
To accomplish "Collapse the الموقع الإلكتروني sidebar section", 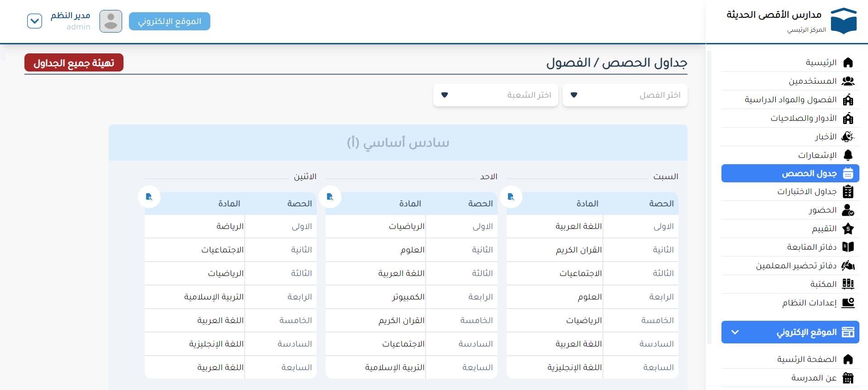I will point(735,332).
